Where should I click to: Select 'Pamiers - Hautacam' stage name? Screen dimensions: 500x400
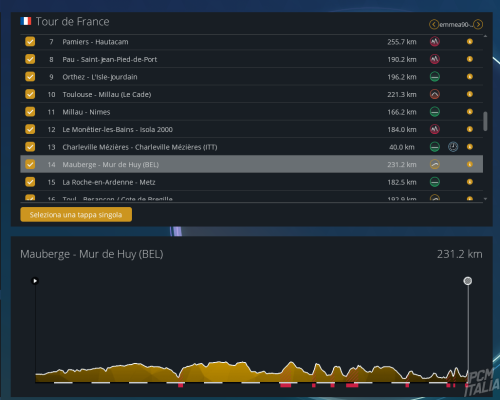point(95,42)
